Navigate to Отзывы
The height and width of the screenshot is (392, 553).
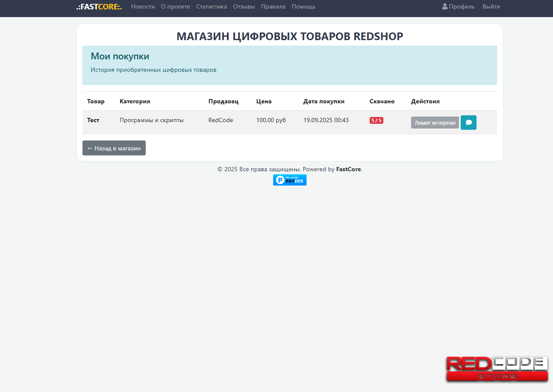pos(244,7)
